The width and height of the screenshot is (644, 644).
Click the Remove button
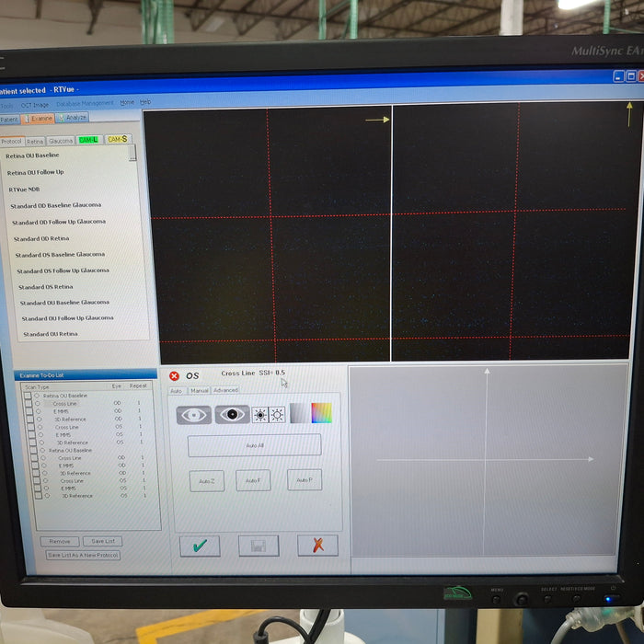[60, 542]
